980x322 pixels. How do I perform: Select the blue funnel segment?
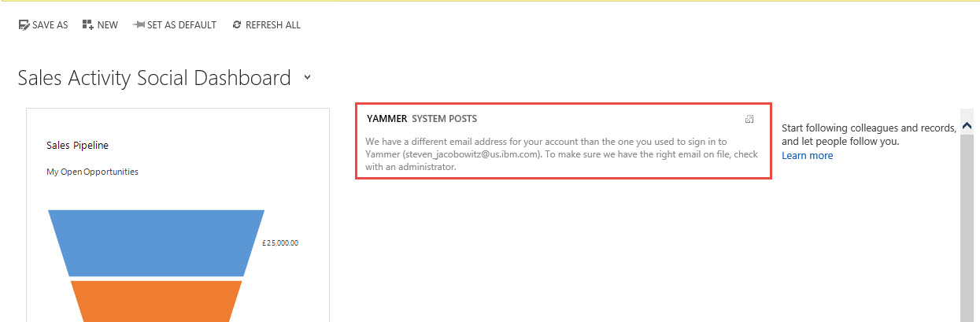pos(157,243)
